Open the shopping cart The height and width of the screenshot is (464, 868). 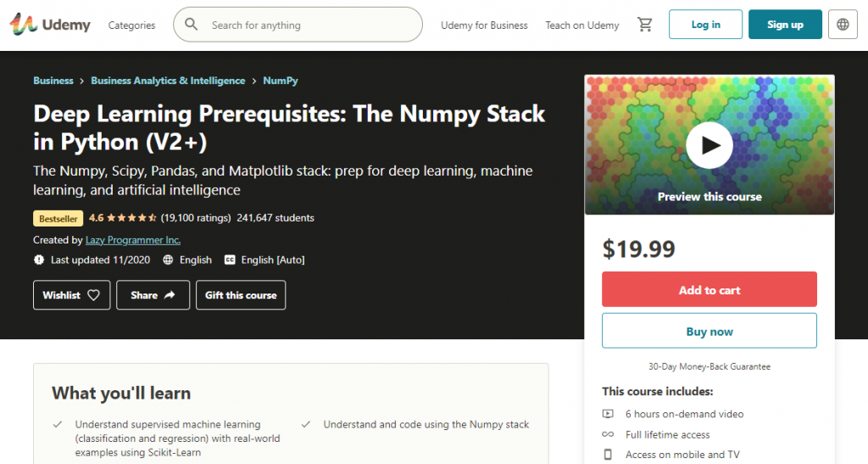(x=645, y=25)
